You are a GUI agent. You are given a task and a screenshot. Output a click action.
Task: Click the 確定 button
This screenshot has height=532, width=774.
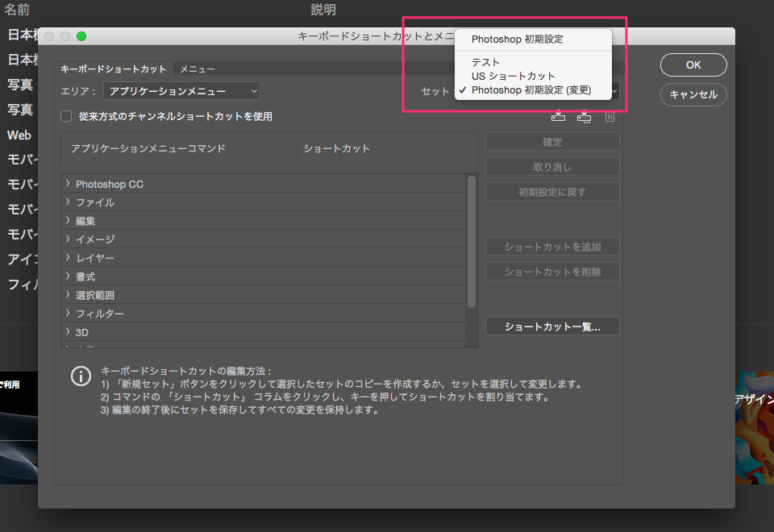click(x=552, y=142)
